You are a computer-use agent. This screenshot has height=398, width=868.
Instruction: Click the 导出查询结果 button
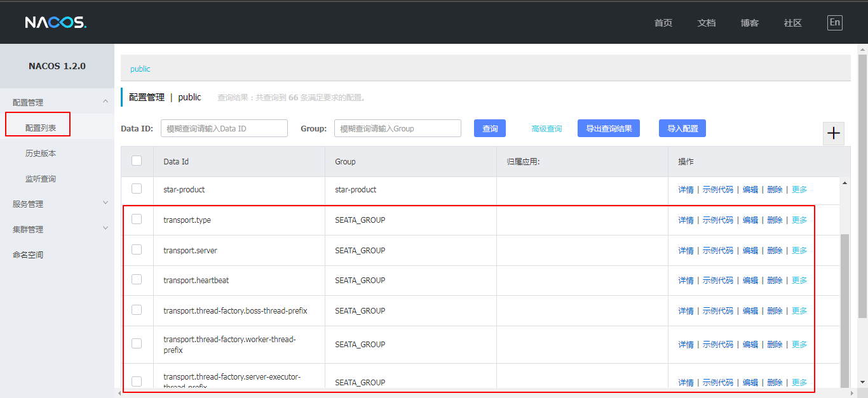(x=608, y=128)
